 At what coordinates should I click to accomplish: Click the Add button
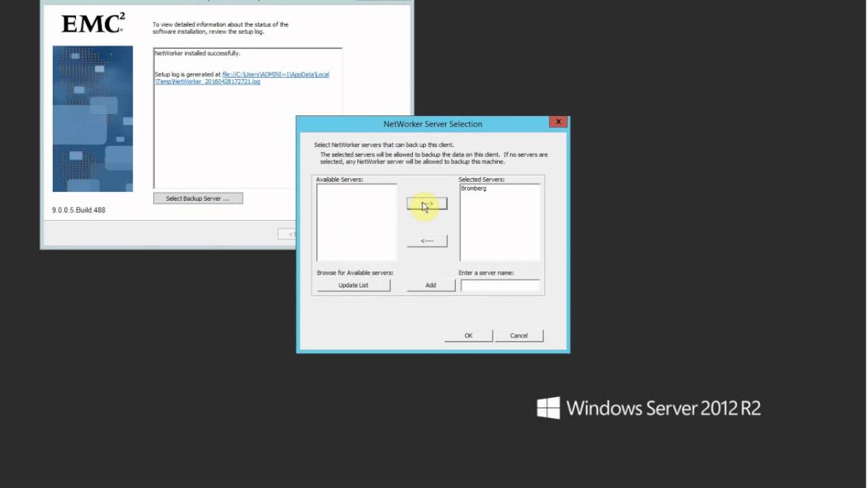(x=431, y=285)
